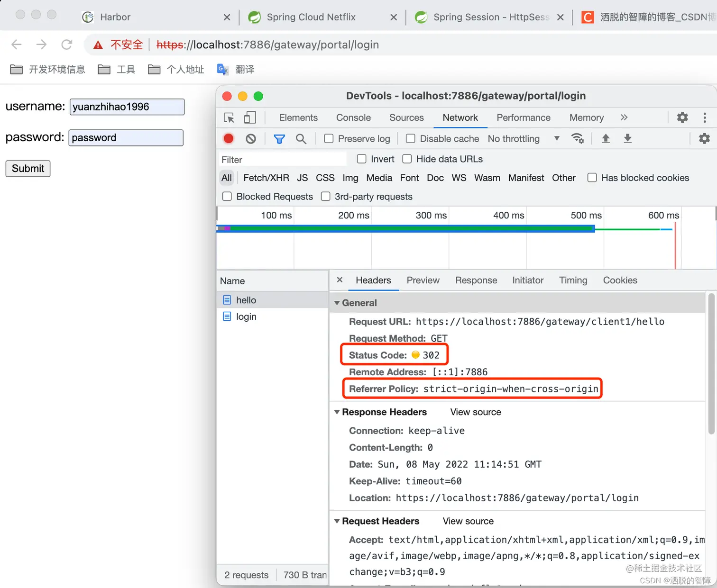Image resolution: width=717 pixels, height=588 pixels.
Task: Open the DevTools three-dot customize menu
Action: tap(705, 118)
